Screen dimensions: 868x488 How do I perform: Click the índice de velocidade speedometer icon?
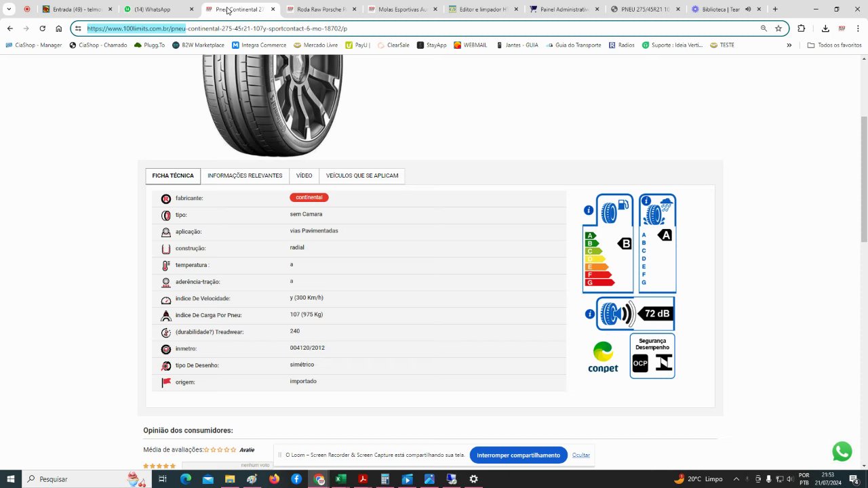[166, 300]
